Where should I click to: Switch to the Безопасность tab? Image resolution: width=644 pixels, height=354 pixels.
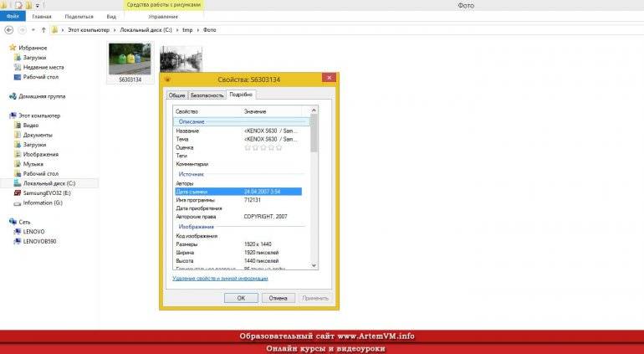(x=206, y=95)
